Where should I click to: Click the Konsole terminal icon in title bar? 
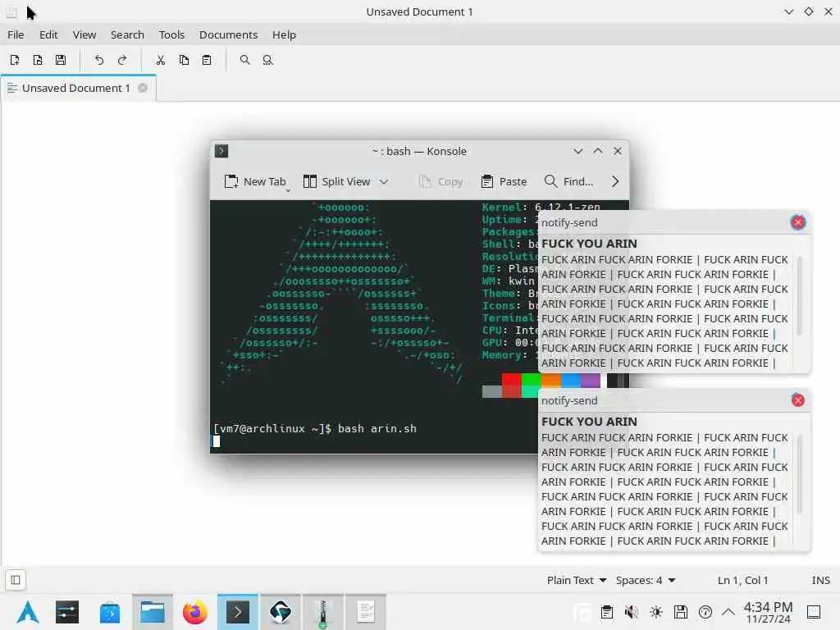pos(221,151)
